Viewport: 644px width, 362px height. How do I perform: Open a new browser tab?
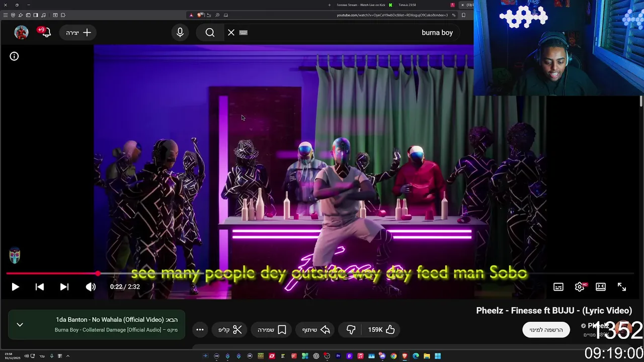330,5
